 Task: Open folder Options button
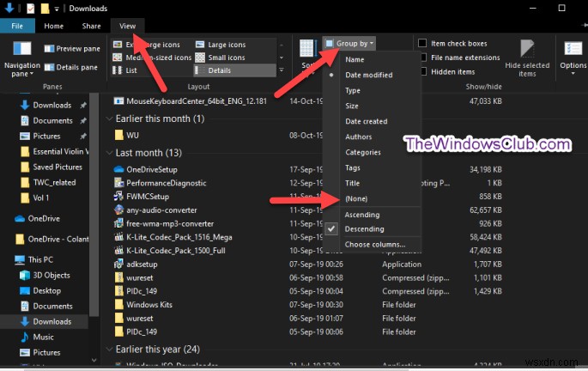(573, 58)
